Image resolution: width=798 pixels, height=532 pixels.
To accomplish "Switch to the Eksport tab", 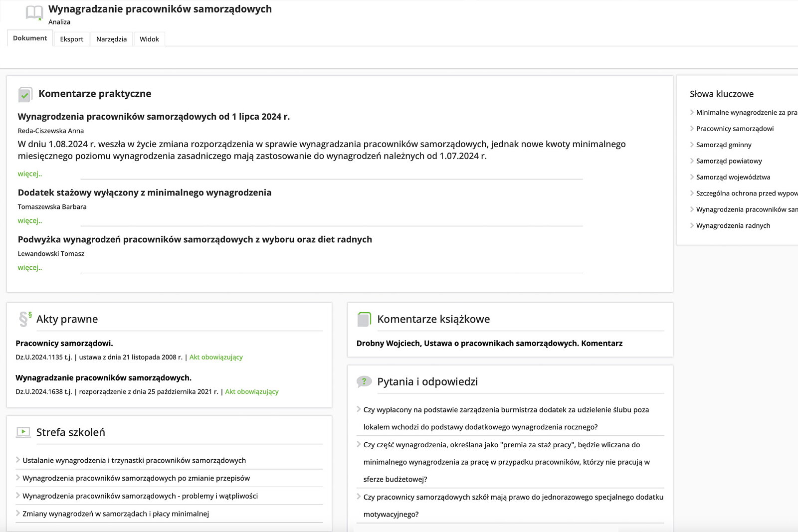I will 72,39.
